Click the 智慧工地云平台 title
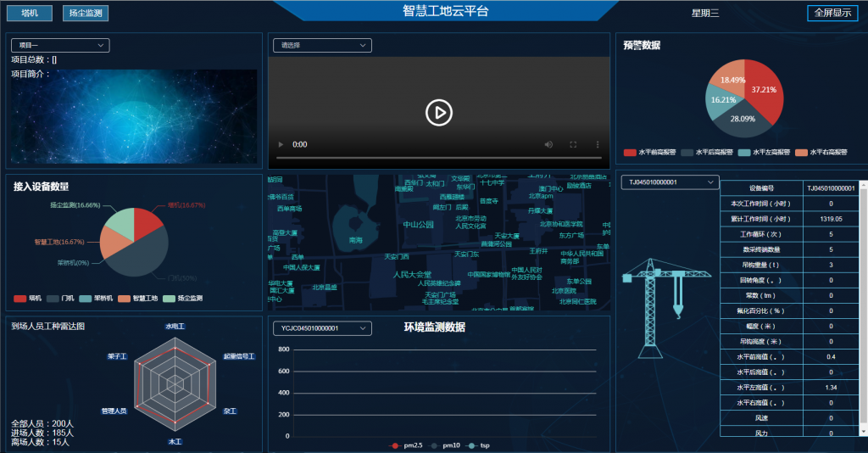 (446, 11)
